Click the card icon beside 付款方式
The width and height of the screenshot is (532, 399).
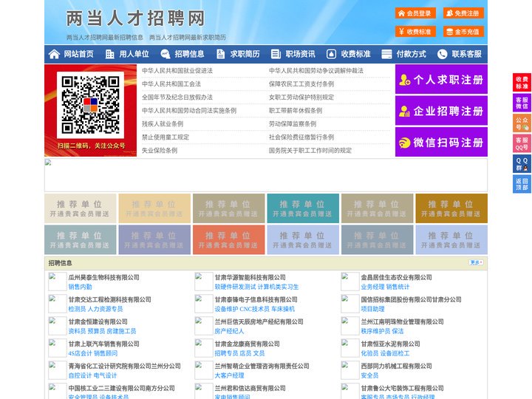click(386, 54)
